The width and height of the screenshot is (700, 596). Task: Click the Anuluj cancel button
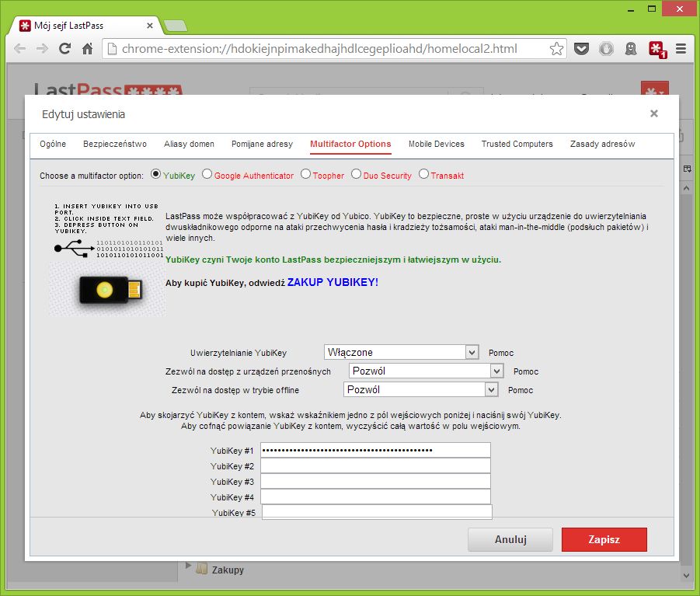(510, 540)
